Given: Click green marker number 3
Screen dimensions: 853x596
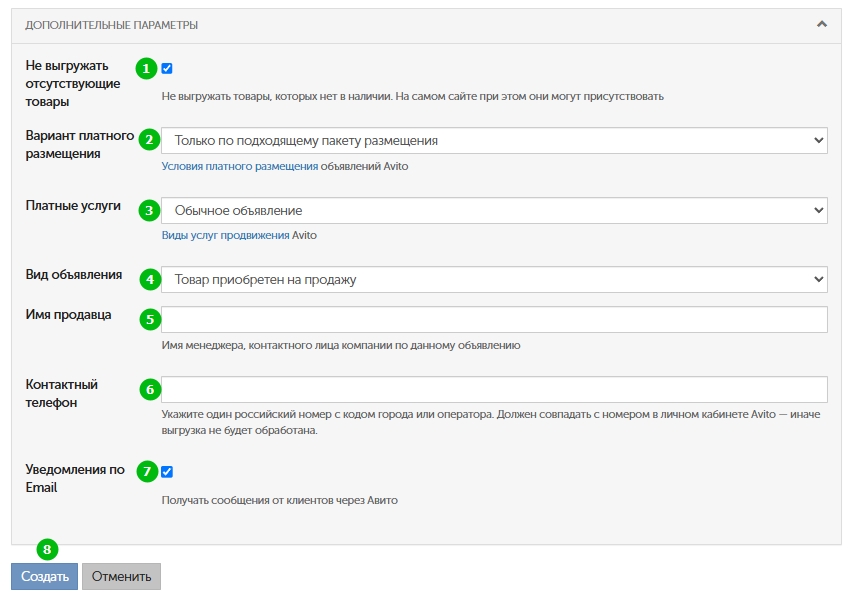Looking at the screenshot, I should pyautogui.click(x=149, y=210).
